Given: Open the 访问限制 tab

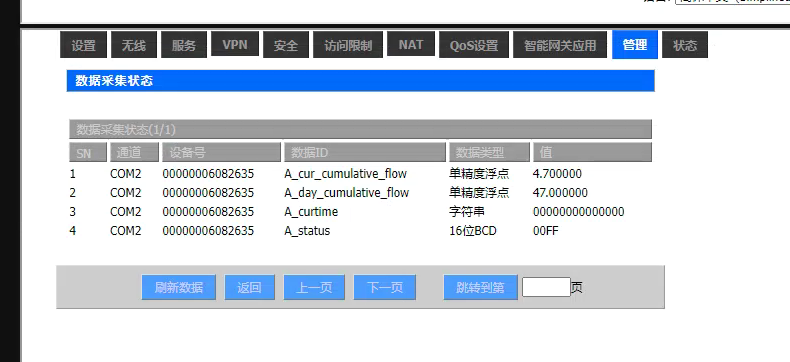Looking at the screenshot, I should tap(348, 45).
